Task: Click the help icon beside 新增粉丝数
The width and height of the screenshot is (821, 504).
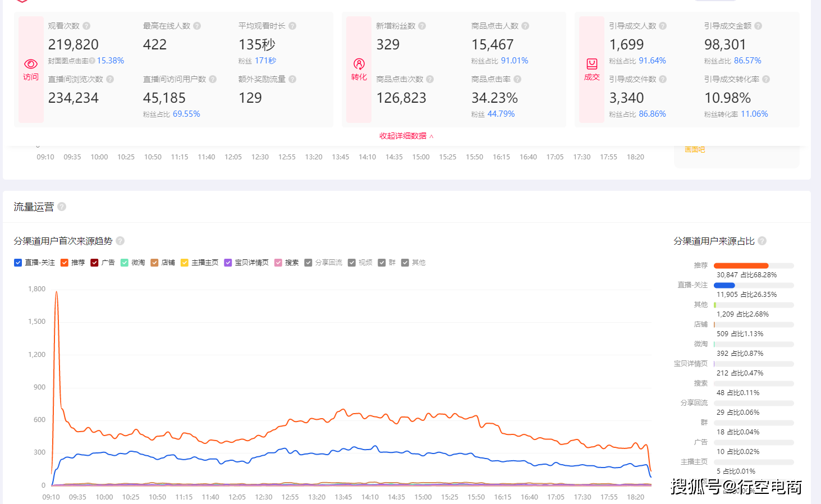Action: (422, 26)
